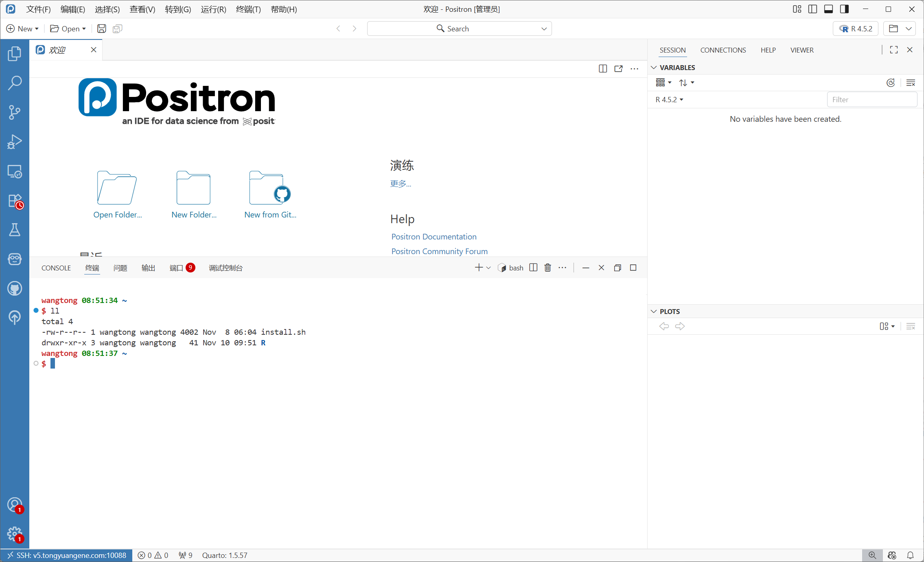Viewport: 924px width, 562px height.
Task: Open the Source Control view
Action: [x=15, y=112]
